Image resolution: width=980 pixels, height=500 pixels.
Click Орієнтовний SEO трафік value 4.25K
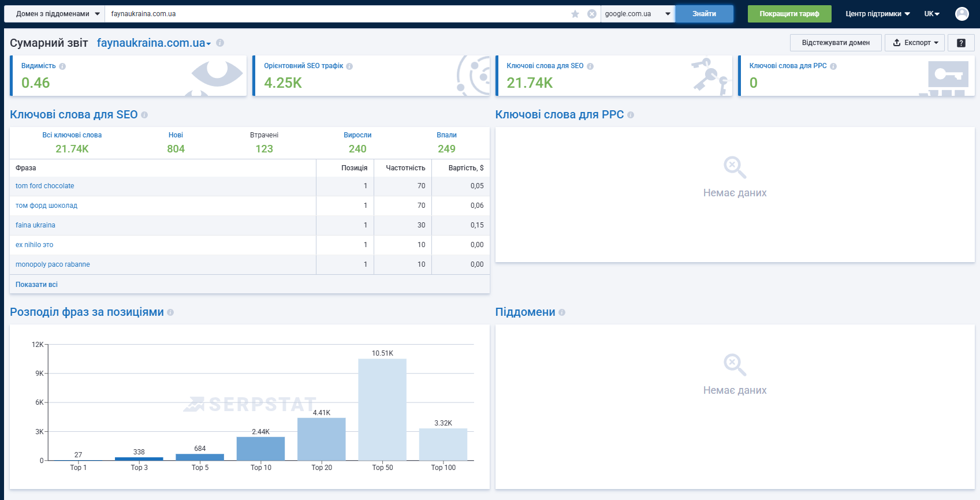[x=283, y=83]
